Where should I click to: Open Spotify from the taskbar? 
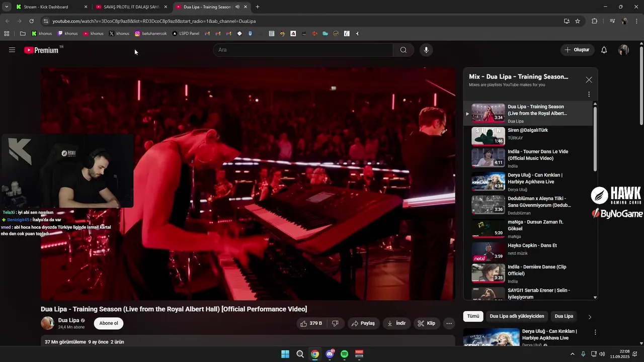[344, 354]
